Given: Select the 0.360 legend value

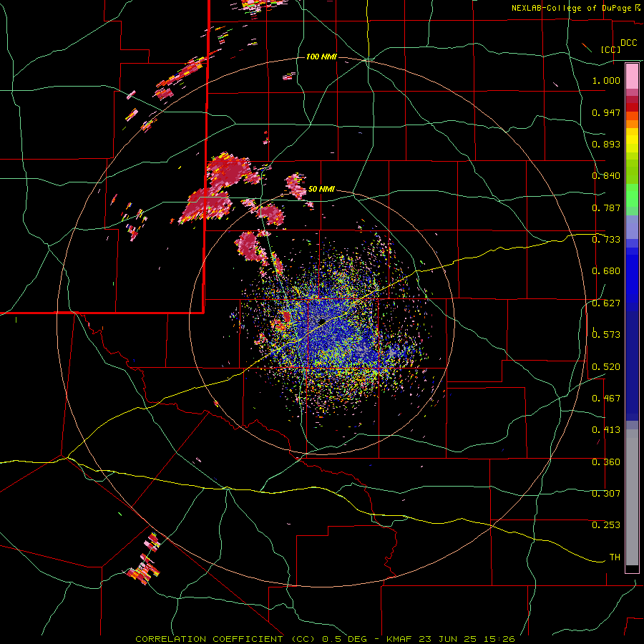Looking at the screenshot, I should click(606, 462).
